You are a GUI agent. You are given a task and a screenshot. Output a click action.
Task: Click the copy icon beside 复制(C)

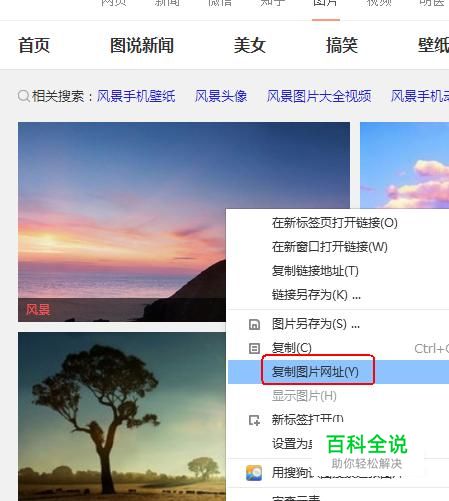[x=254, y=348]
